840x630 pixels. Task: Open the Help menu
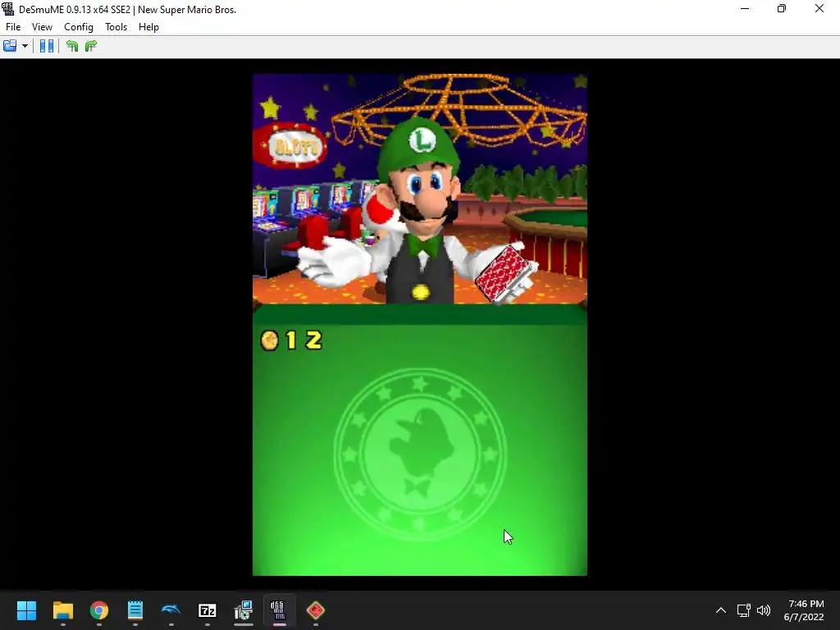(148, 27)
